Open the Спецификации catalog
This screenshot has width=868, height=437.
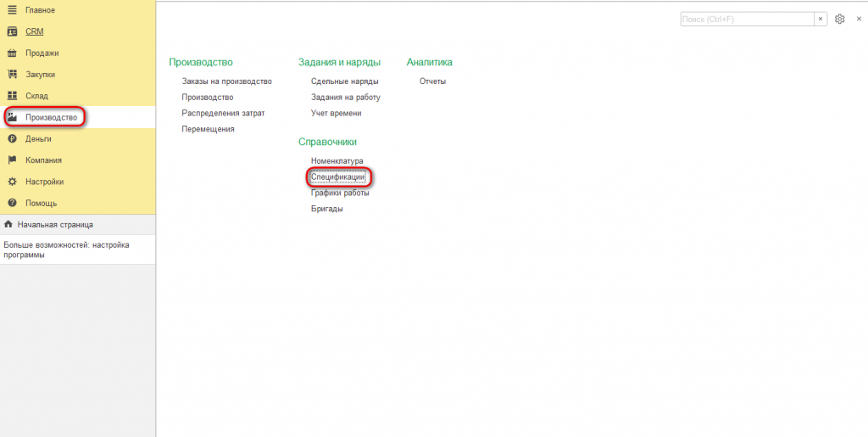tap(338, 176)
